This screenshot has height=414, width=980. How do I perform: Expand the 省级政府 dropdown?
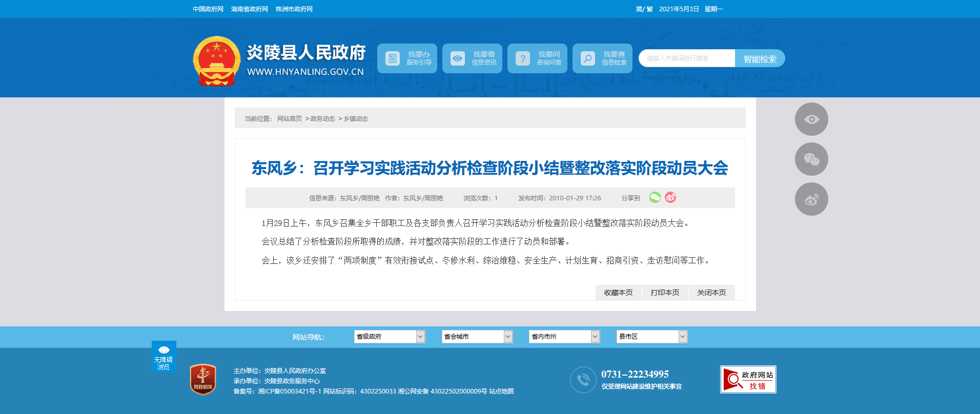pos(390,337)
